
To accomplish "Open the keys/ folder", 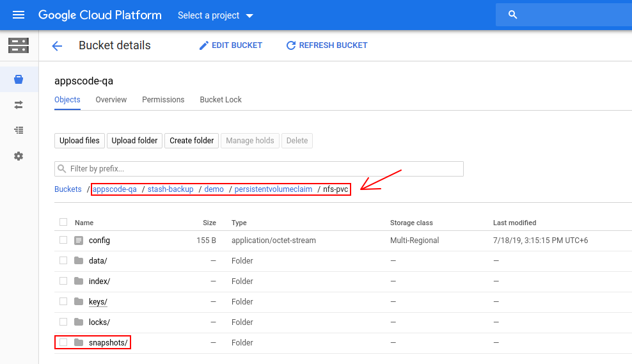I will pyautogui.click(x=98, y=302).
